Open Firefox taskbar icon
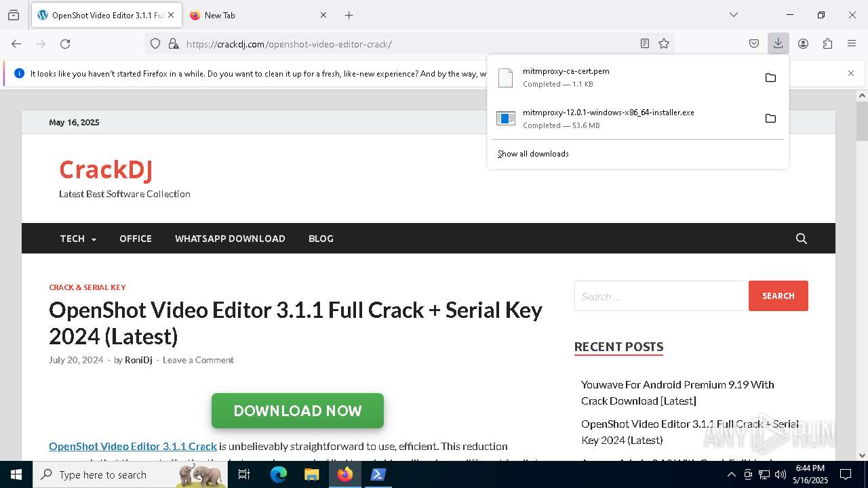This screenshot has width=868, height=488. pyautogui.click(x=345, y=474)
